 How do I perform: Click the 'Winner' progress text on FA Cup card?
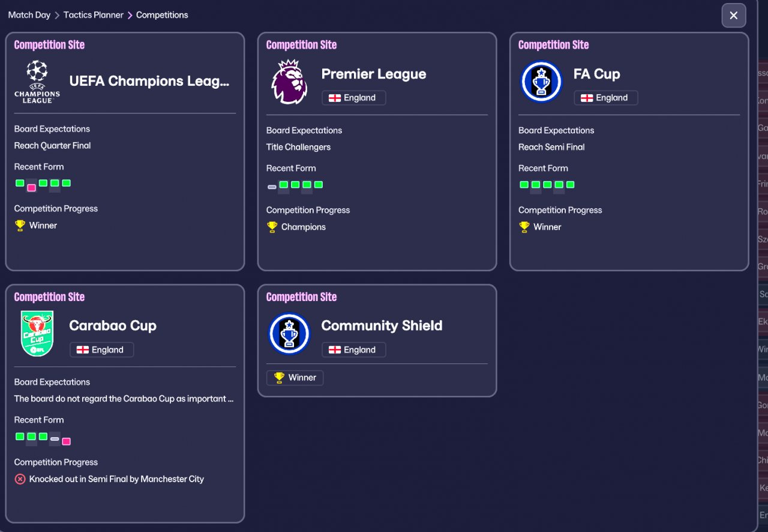(x=547, y=227)
